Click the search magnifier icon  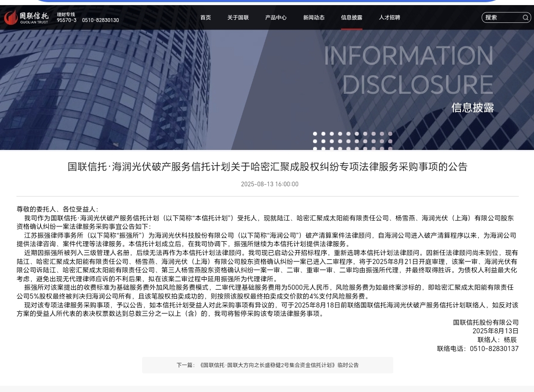coord(526,17)
